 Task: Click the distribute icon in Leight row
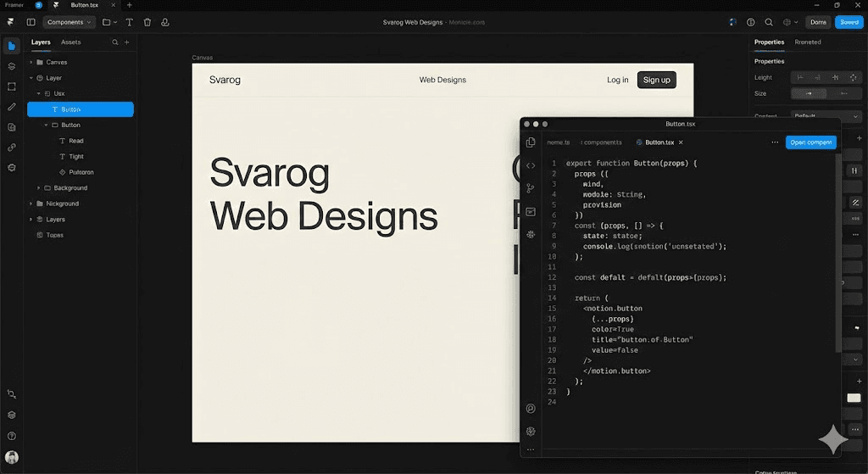click(x=853, y=77)
